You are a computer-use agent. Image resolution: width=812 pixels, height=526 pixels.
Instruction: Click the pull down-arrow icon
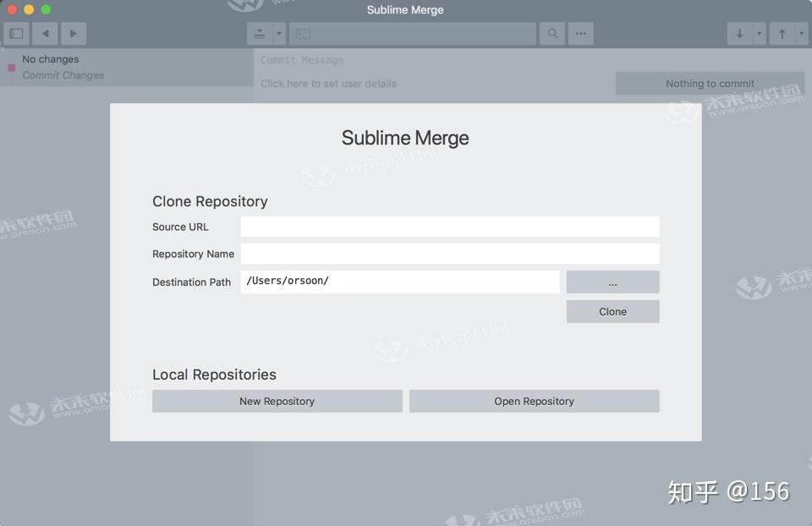point(739,34)
